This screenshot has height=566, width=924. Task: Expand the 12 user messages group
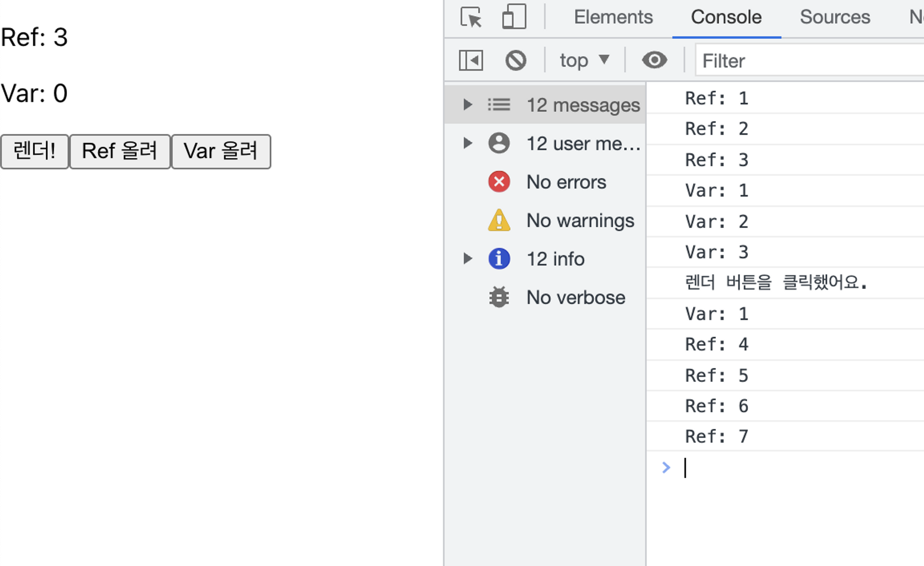468,144
